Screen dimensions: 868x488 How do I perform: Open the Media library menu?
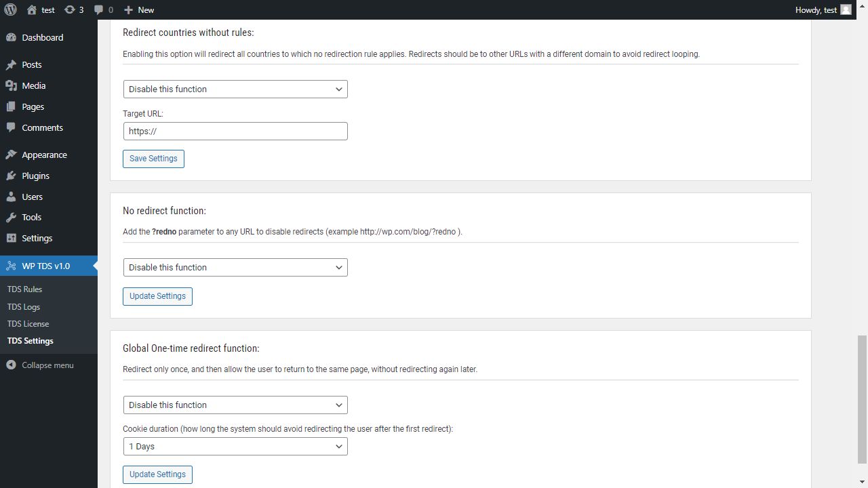tap(33, 85)
